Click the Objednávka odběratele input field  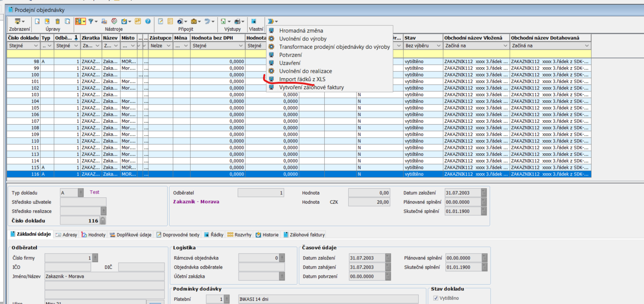pos(261,267)
